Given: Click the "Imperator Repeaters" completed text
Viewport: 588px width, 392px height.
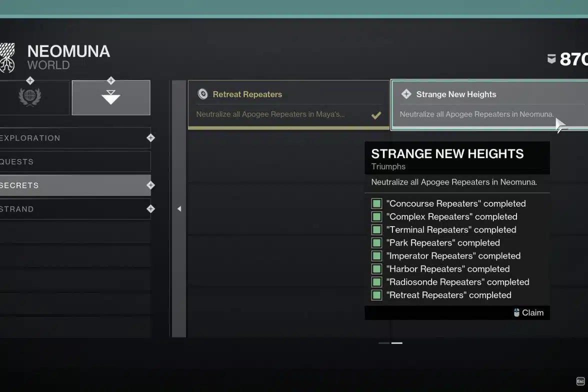Looking at the screenshot, I should 453,256.
